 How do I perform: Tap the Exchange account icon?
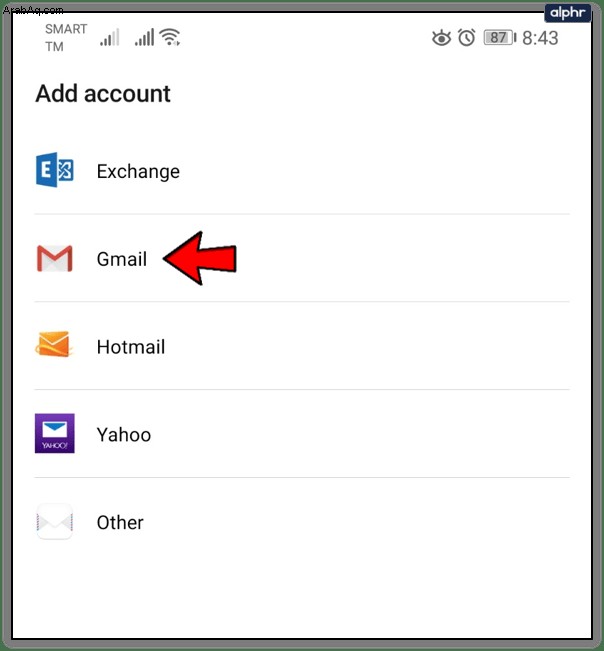pos(55,170)
